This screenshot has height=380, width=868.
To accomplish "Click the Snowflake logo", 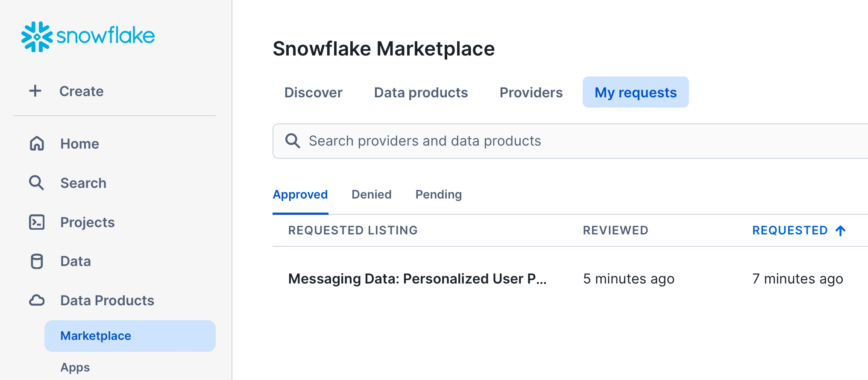I will pyautogui.click(x=88, y=36).
